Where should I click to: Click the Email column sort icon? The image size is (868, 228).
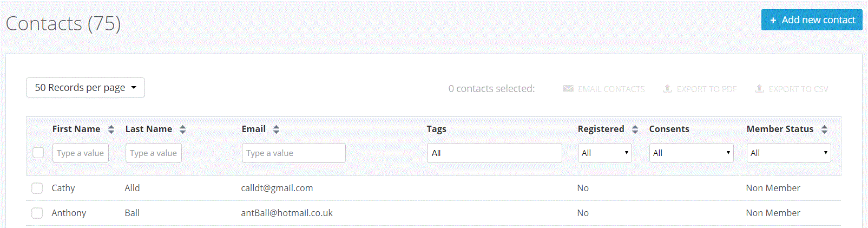[276, 129]
